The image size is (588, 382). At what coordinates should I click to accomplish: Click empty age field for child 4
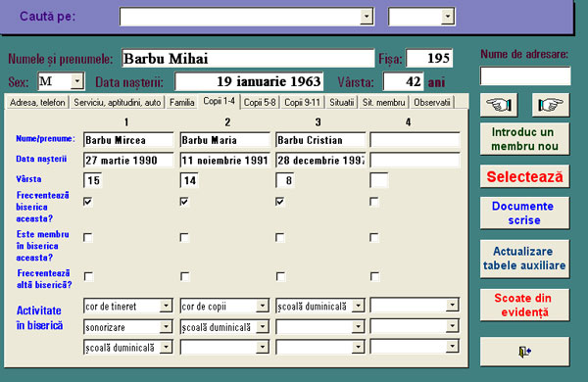378,180
